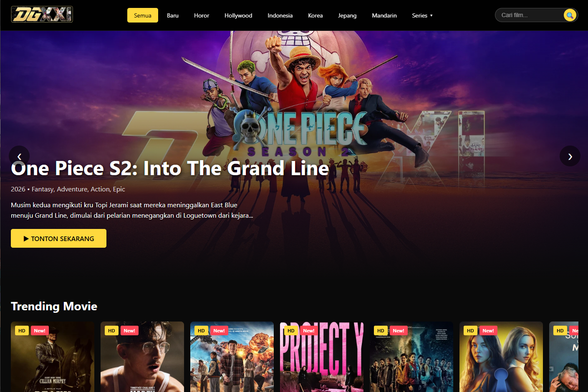Click the DGXXI site logo
The image size is (588, 392).
(x=42, y=14)
